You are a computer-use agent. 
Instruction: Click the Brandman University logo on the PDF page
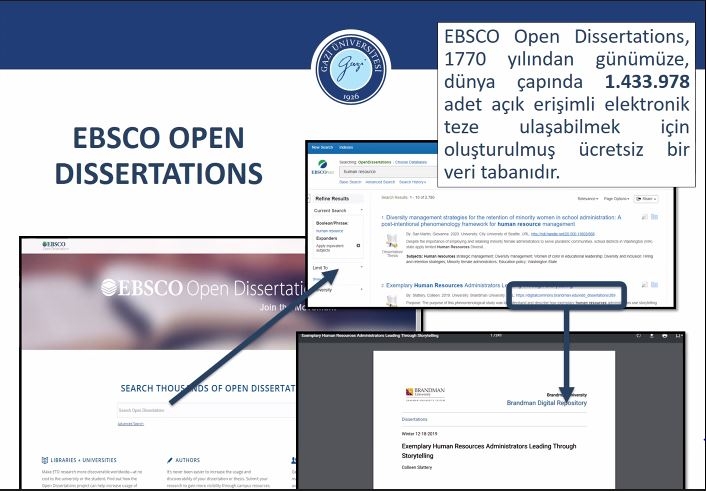tap(425, 394)
